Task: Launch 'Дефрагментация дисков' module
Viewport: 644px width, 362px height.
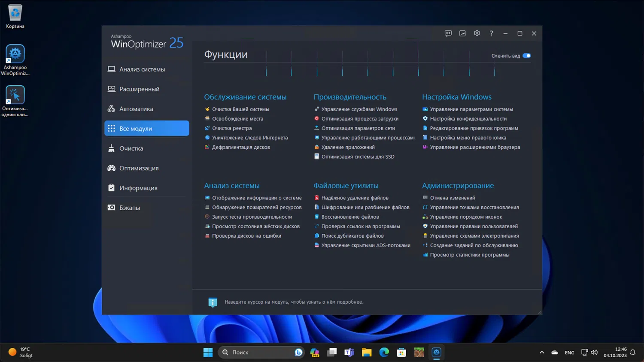Action: [x=241, y=147]
